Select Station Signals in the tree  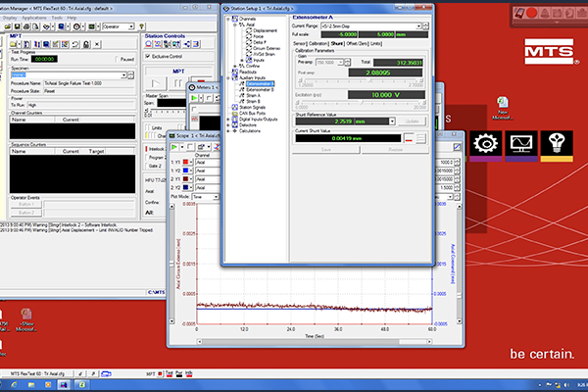252,107
